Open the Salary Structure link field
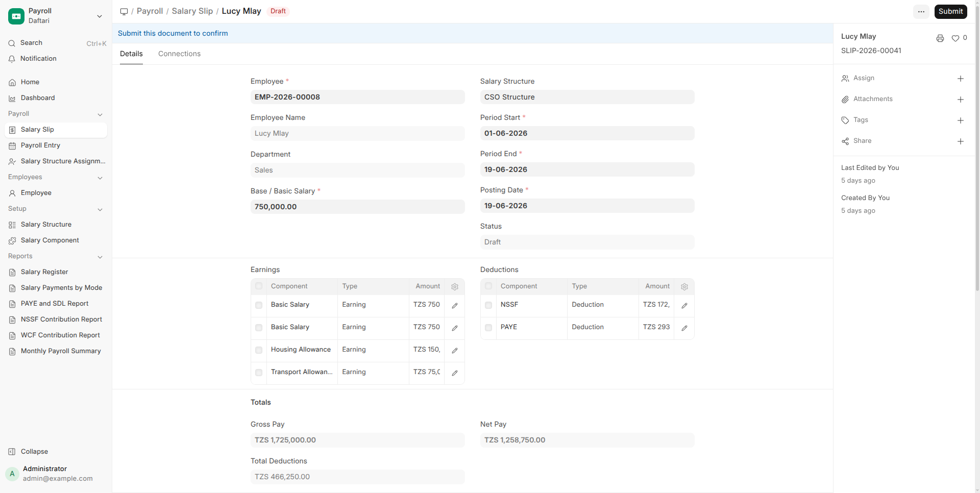The width and height of the screenshot is (980, 493). [587, 97]
